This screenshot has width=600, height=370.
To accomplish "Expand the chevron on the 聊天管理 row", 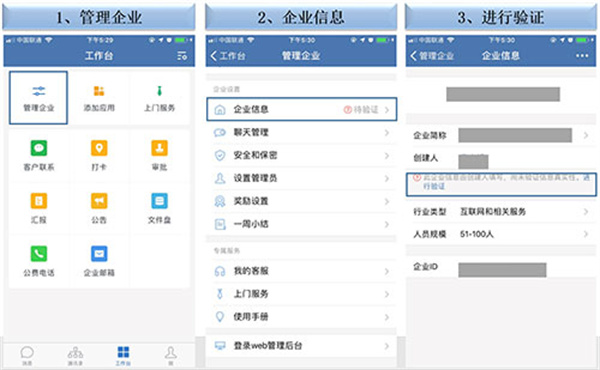I will point(387,133).
